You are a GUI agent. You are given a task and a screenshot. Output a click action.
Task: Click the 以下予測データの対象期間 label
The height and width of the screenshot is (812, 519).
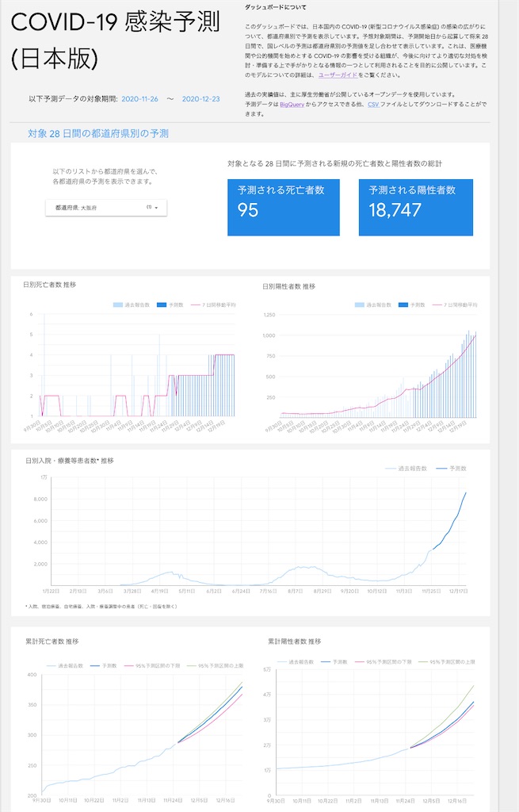[x=73, y=99]
